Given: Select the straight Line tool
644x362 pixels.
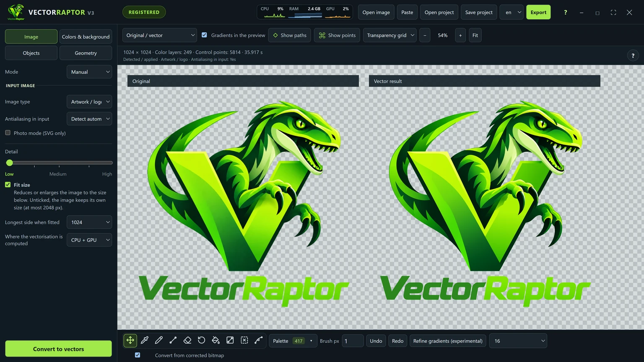Looking at the screenshot, I should pyautogui.click(x=173, y=341).
